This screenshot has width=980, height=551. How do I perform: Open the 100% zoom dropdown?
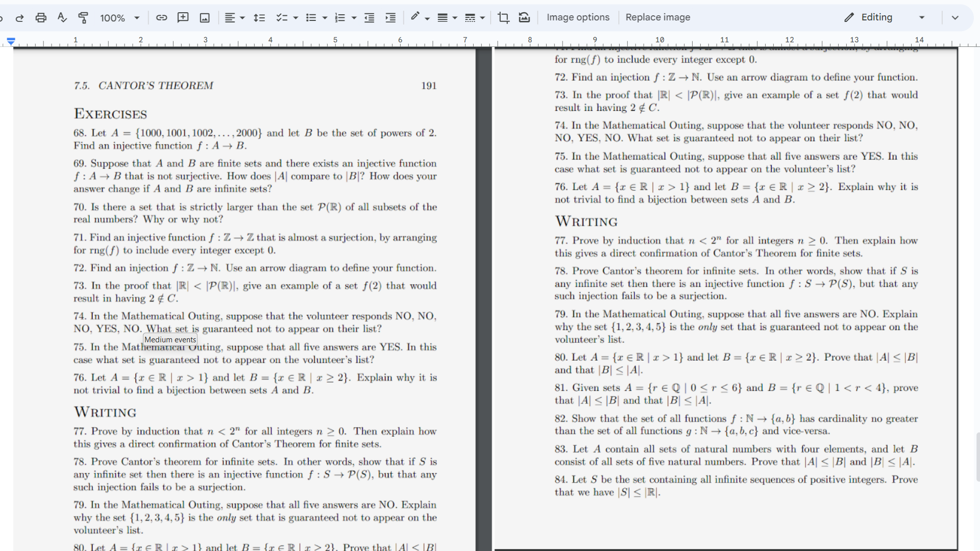pyautogui.click(x=120, y=18)
